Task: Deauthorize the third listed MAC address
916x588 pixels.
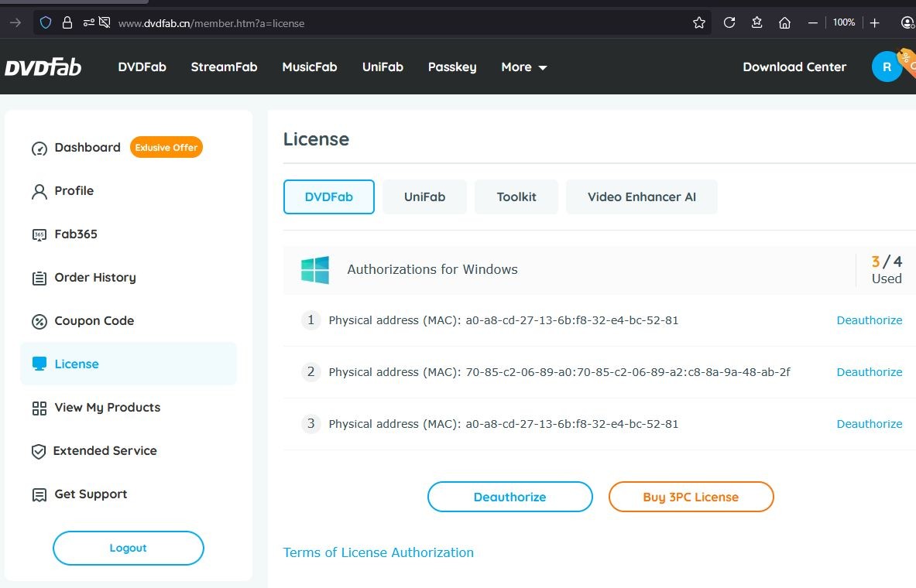Action: (x=870, y=424)
